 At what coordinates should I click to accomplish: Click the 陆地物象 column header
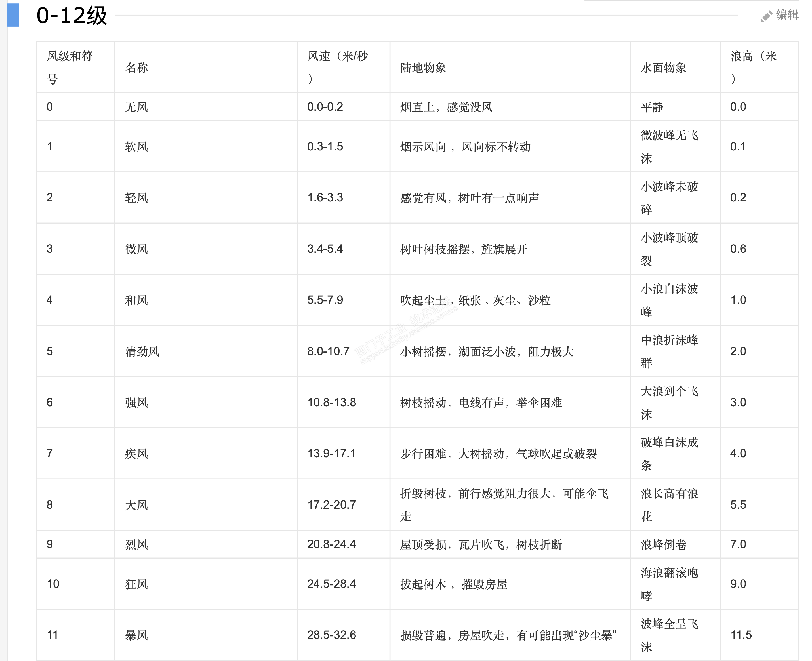click(423, 68)
